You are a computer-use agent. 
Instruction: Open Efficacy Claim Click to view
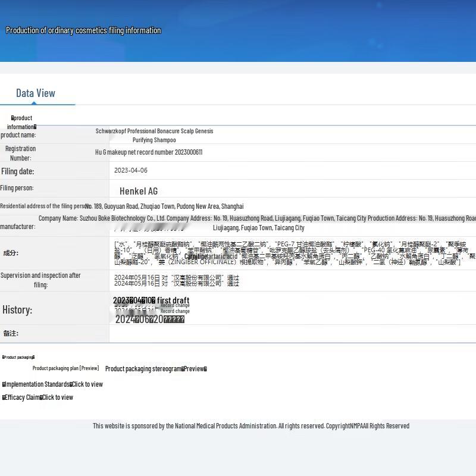tap(37, 397)
